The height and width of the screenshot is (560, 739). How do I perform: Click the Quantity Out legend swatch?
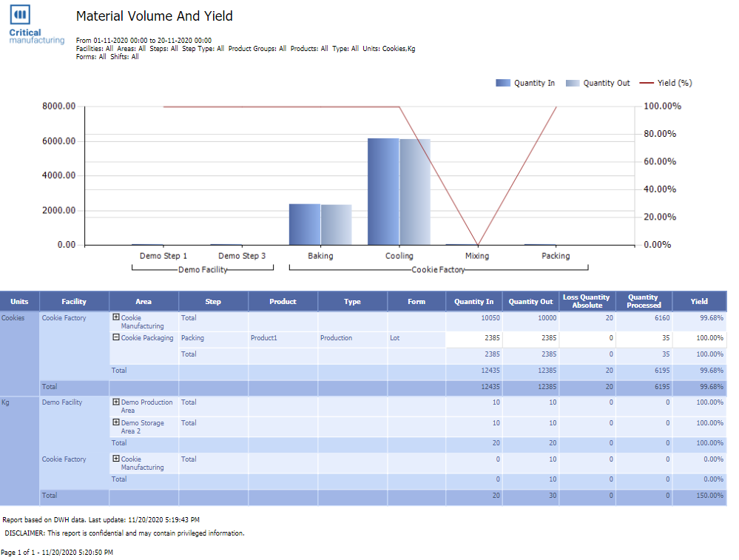tap(573, 83)
